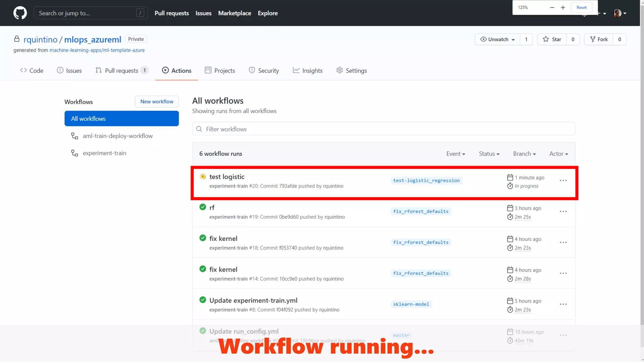Open more options for run #8
The height and width of the screenshot is (362, 644).
click(x=563, y=304)
